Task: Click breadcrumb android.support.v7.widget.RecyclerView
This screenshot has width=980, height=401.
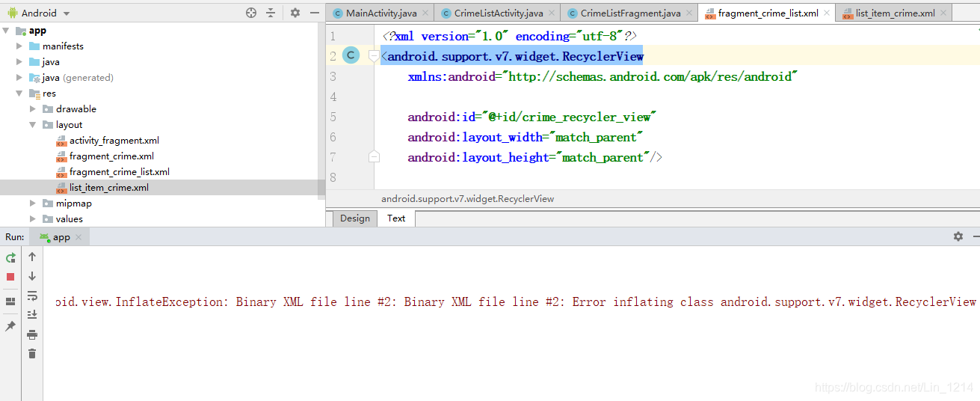Action: [468, 198]
